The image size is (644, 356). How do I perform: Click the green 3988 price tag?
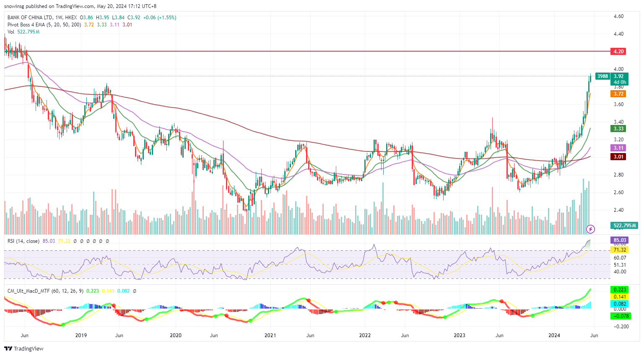[x=602, y=76]
